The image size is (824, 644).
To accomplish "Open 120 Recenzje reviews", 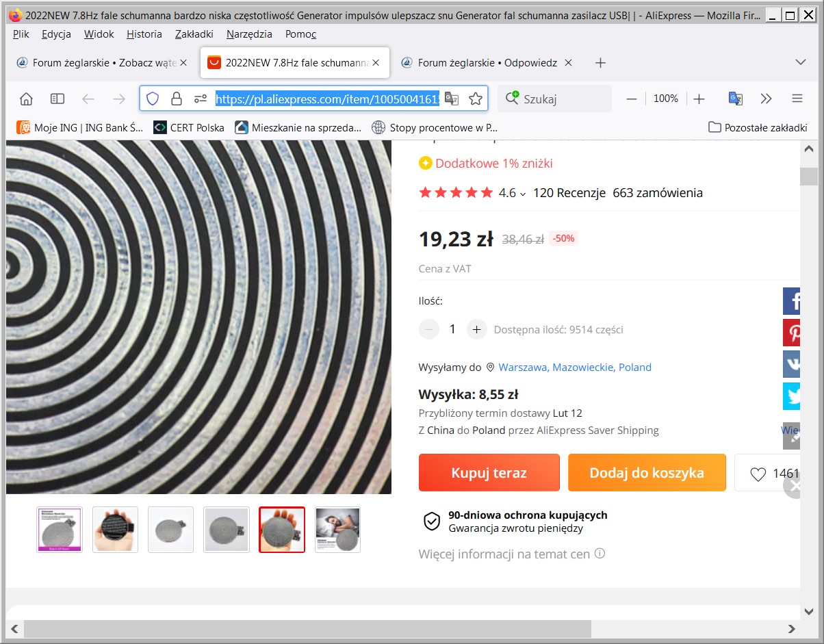I will [569, 193].
